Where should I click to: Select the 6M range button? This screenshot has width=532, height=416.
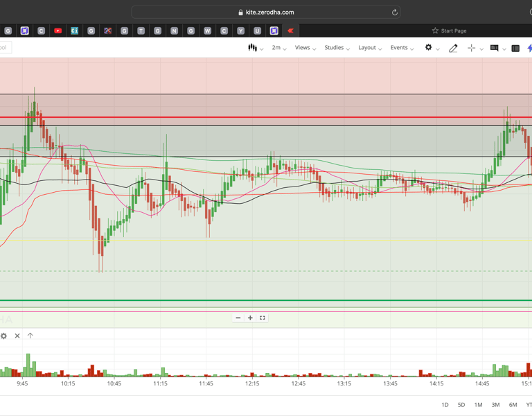(x=513, y=405)
